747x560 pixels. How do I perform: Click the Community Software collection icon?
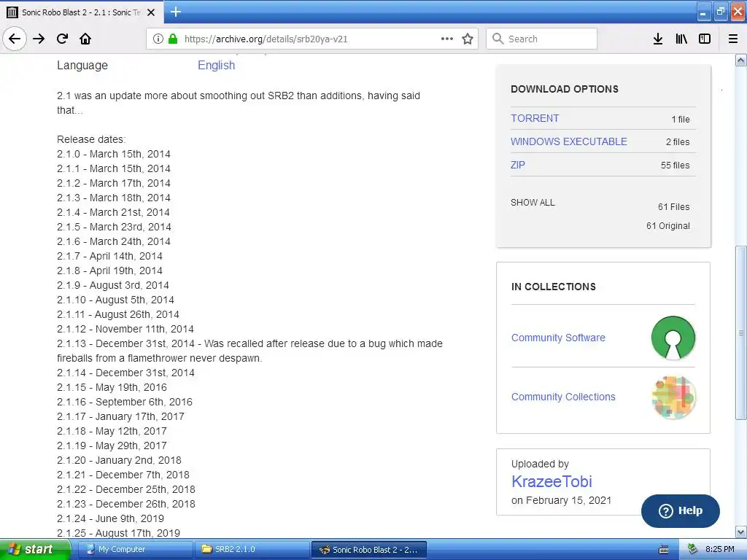click(x=673, y=338)
